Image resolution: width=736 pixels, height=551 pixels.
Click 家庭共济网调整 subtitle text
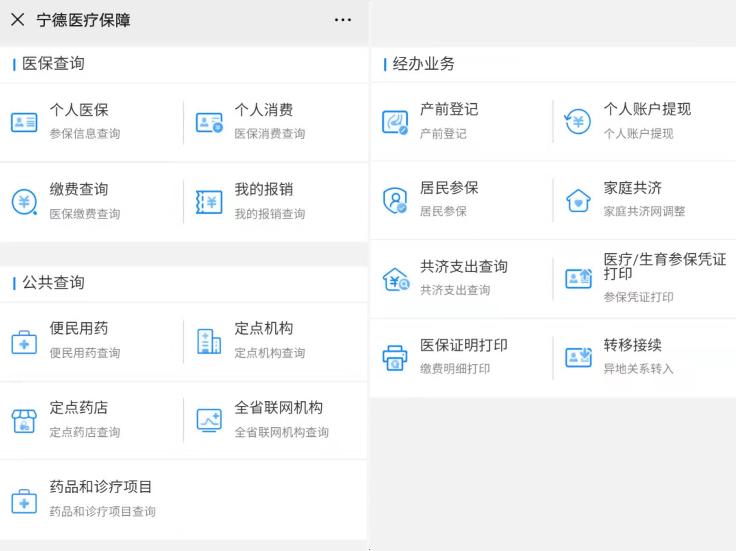[644, 212]
